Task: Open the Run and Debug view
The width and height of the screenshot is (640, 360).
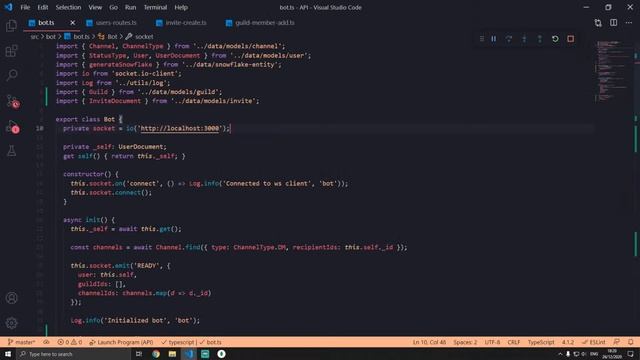Action: click(12, 127)
